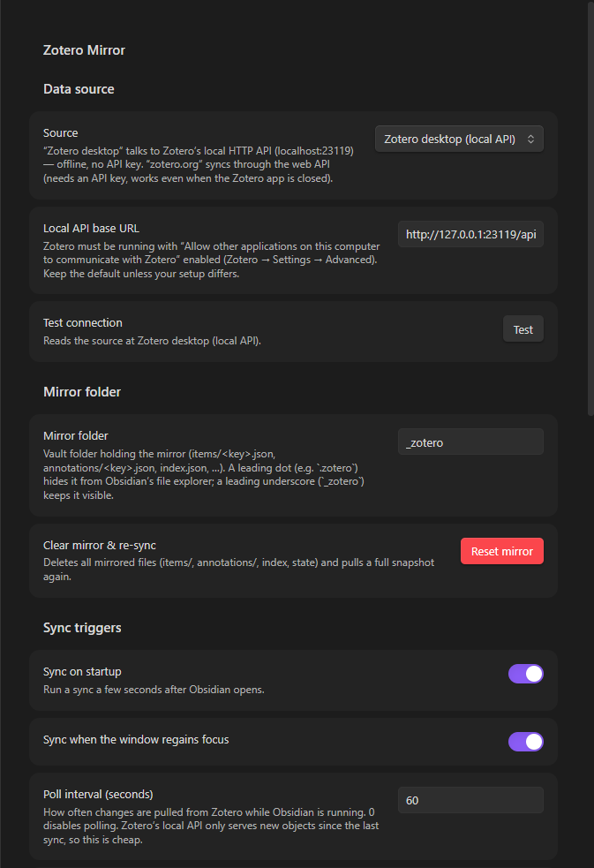This screenshot has height=868, width=594.
Task: Focus the Mirror folder input with _zotero
Action: 470,442
